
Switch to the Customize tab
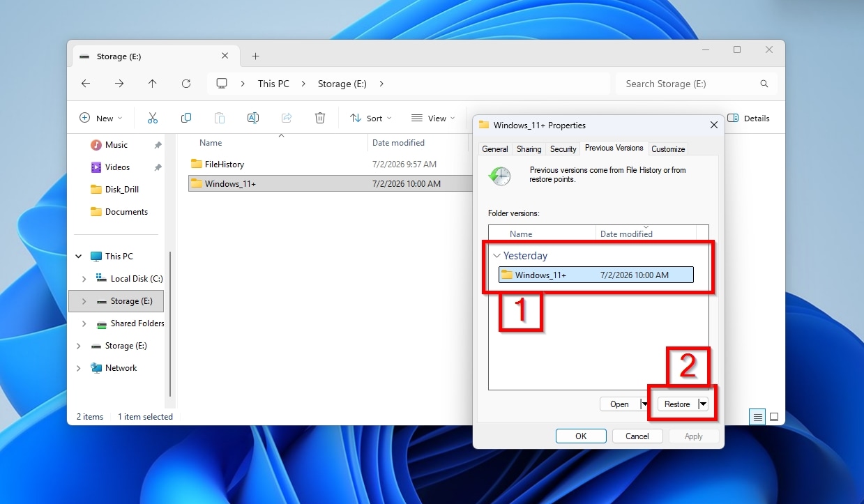point(668,149)
